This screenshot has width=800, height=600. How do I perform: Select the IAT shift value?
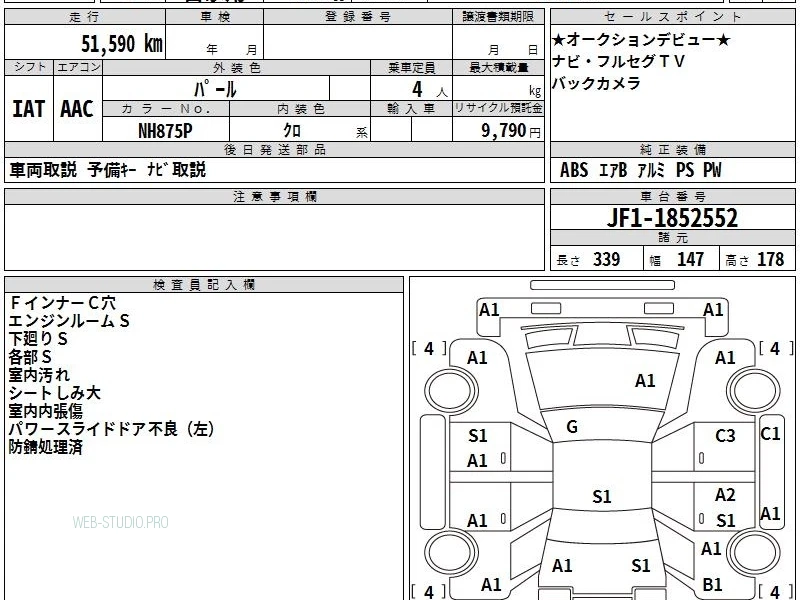point(29,109)
